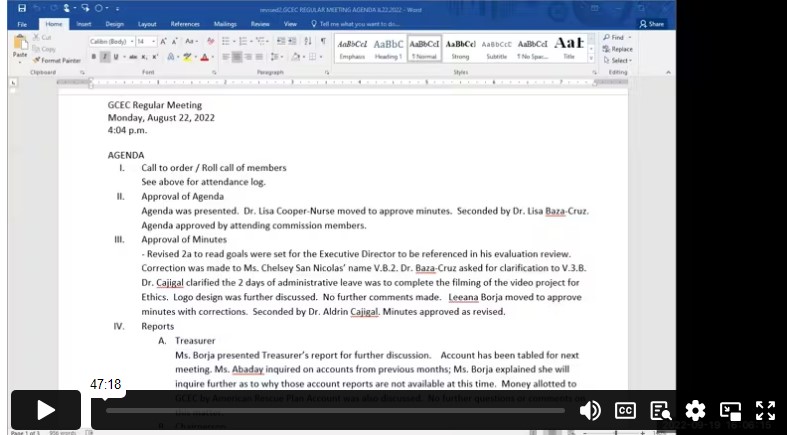The height and width of the screenshot is (435, 787).
Task: Click the Numbering list icon
Action: (x=243, y=42)
